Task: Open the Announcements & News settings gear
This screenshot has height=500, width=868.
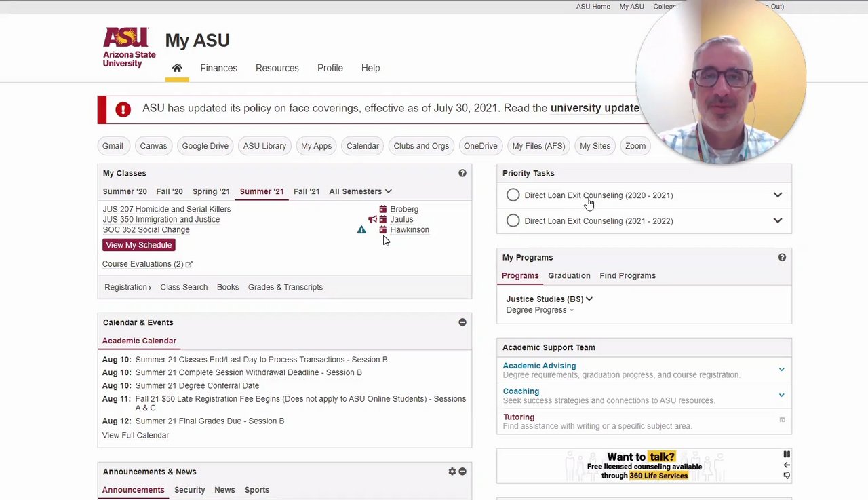Action: [452, 472]
